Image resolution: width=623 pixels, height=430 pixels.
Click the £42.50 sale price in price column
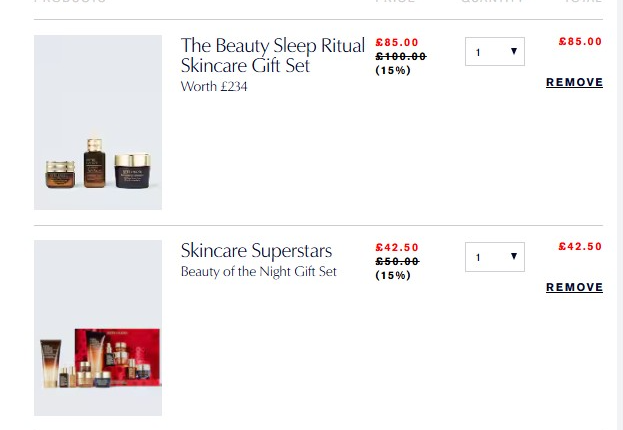point(397,247)
